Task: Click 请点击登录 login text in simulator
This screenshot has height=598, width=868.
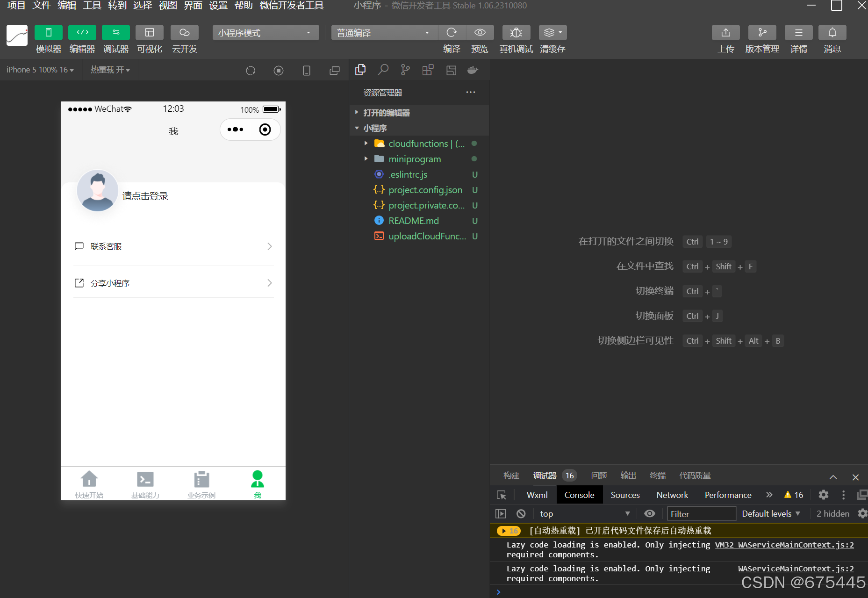Action: pyautogui.click(x=145, y=196)
